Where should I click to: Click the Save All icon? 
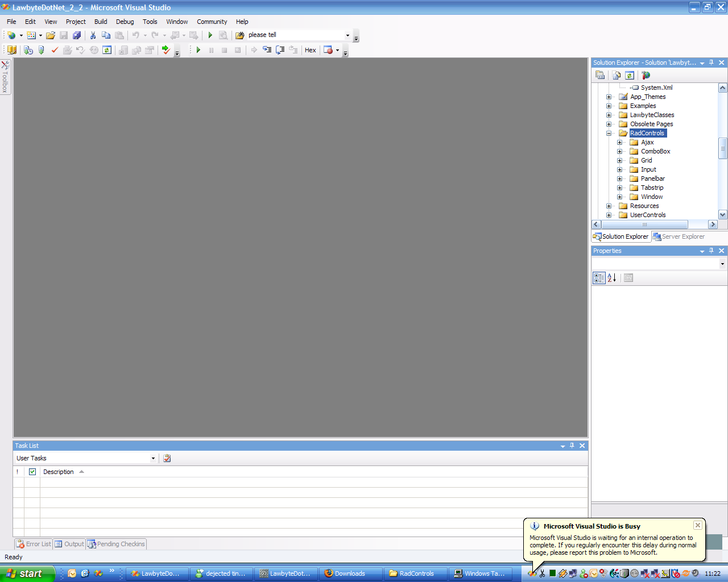click(77, 35)
